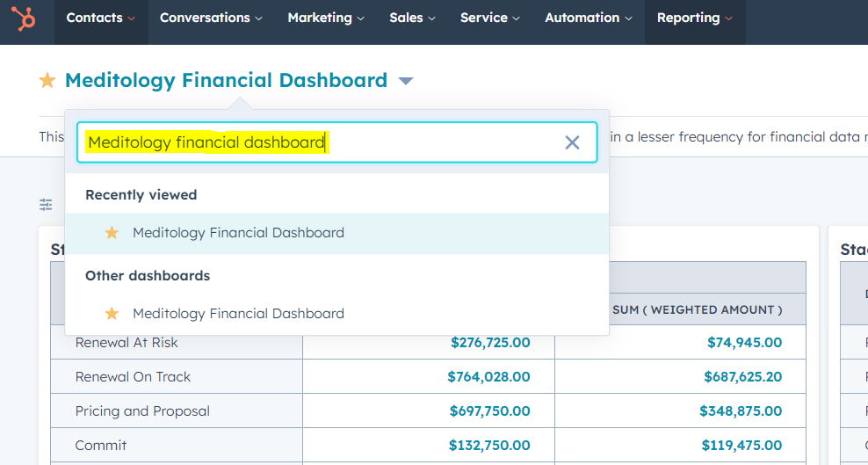868x465 pixels.
Task: Click the $764,028.00 Renewal On Track amount
Action: pyautogui.click(x=488, y=377)
